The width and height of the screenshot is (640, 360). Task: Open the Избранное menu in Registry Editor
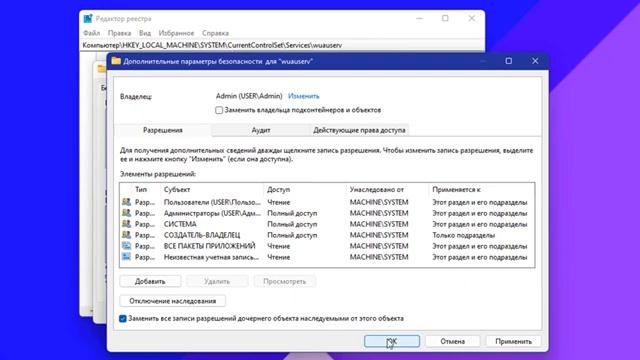[176, 33]
